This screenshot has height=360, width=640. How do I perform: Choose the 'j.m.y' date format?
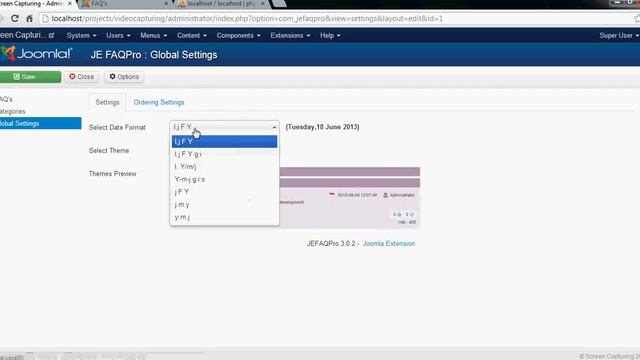pyautogui.click(x=224, y=204)
